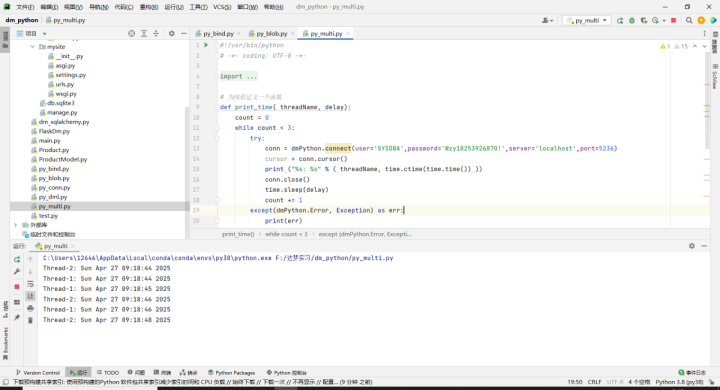Minimize the Run tool window
720x390 pixels.
[704, 246]
